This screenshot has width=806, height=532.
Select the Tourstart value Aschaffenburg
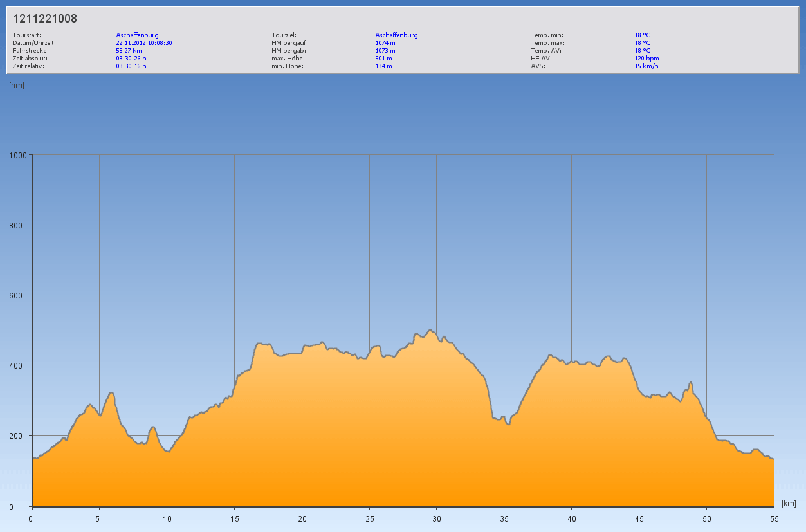pyautogui.click(x=137, y=35)
